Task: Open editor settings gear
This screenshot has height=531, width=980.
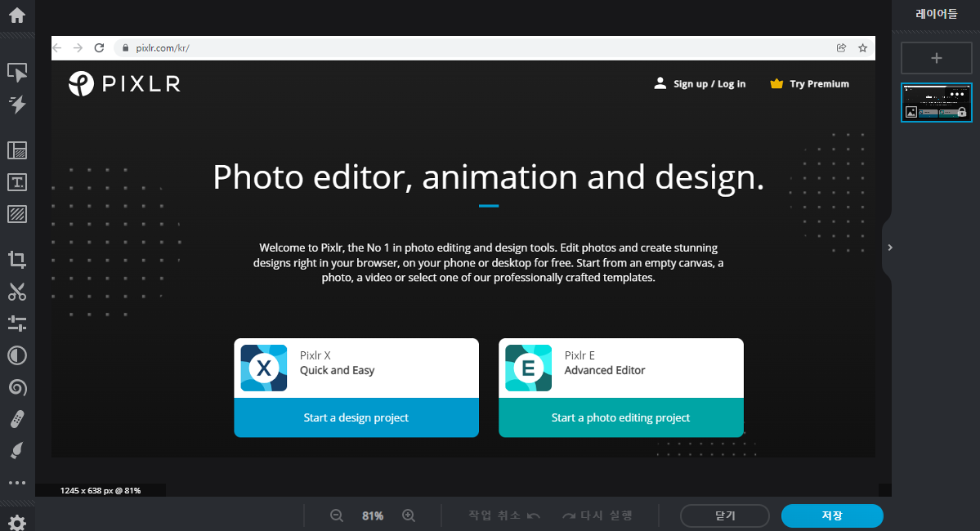Action: pos(17,523)
